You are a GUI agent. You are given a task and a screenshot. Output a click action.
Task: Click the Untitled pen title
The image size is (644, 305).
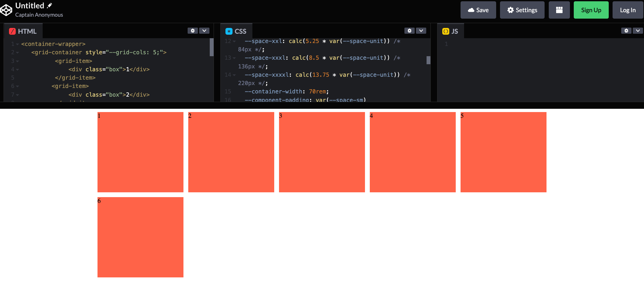click(30, 6)
